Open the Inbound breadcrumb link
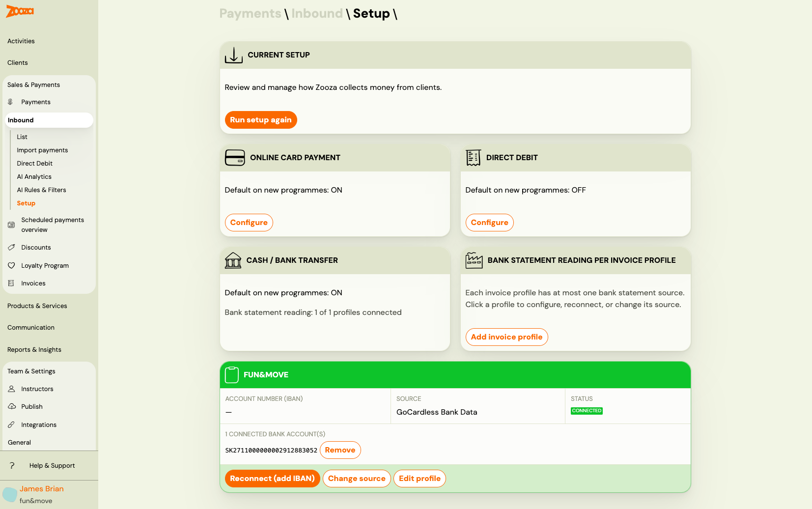Image resolution: width=812 pixels, height=509 pixels. [317, 13]
